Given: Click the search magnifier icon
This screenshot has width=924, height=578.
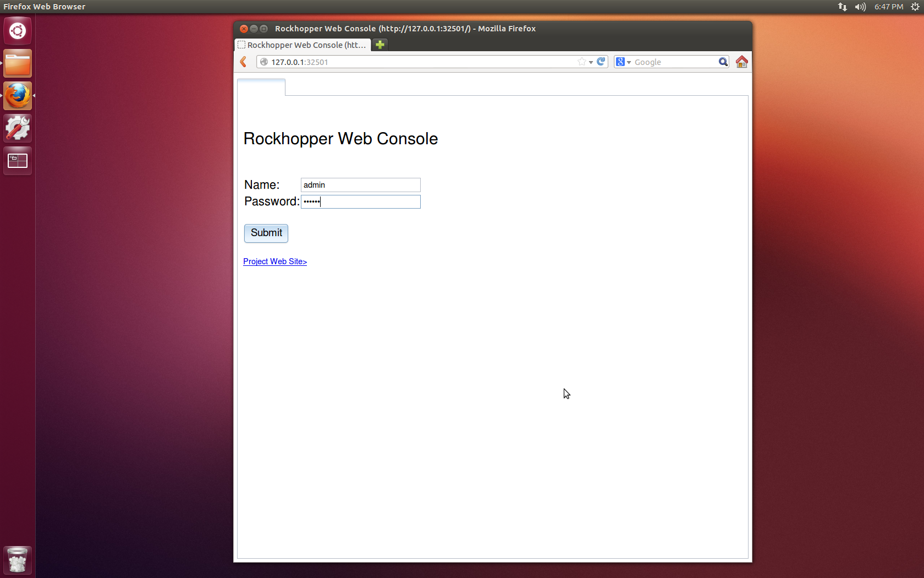Looking at the screenshot, I should (723, 62).
